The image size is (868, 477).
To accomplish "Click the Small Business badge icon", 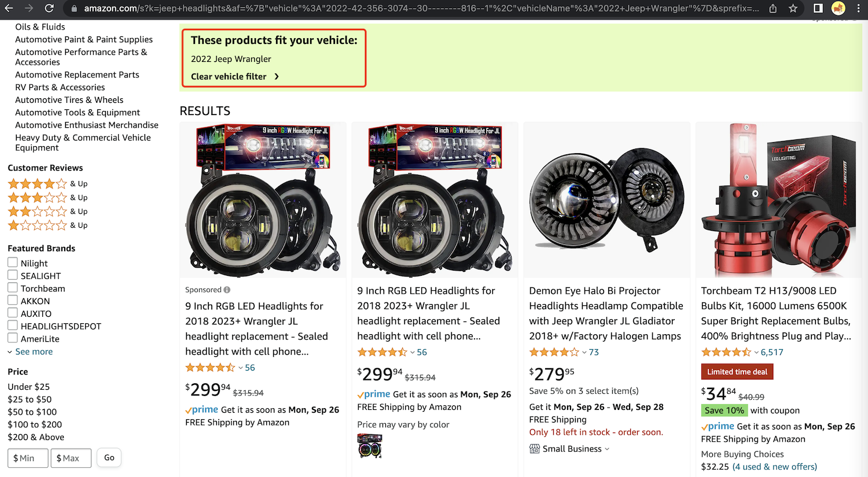I will 535,449.
